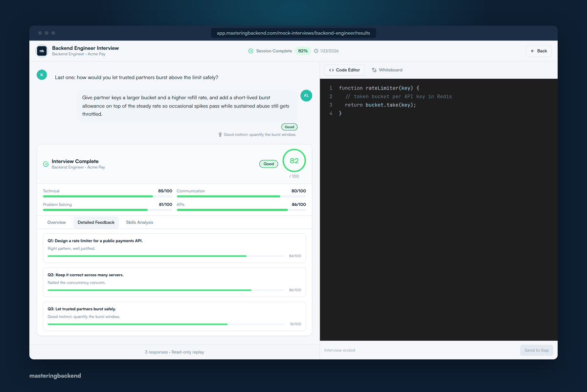This screenshot has width=587, height=392.
Task: Click the Send to Kap button
Action: 537,350
